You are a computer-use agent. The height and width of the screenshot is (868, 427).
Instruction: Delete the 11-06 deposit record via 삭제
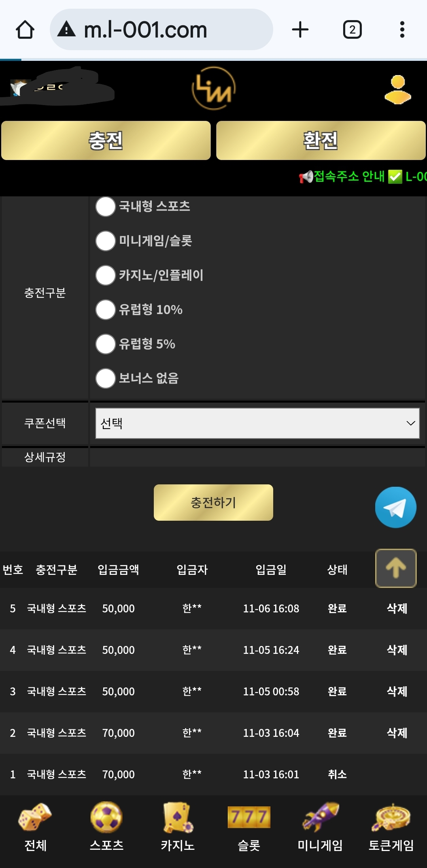tap(398, 609)
